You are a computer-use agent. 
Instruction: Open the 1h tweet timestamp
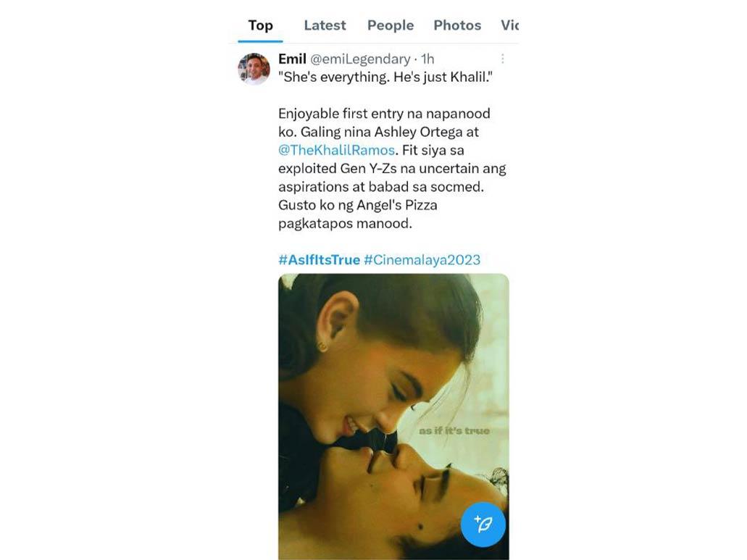[x=427, y=59]
